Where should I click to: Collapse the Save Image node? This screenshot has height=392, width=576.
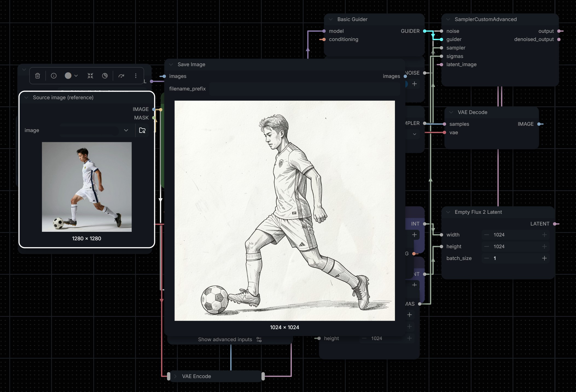171,65
